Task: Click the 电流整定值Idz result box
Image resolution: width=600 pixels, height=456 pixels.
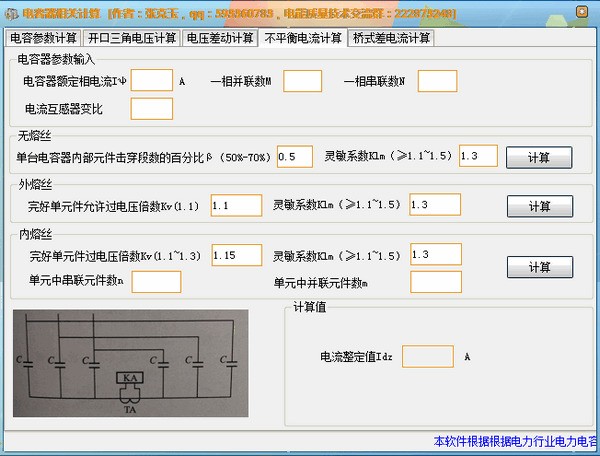Action: (x=427, y=356)
